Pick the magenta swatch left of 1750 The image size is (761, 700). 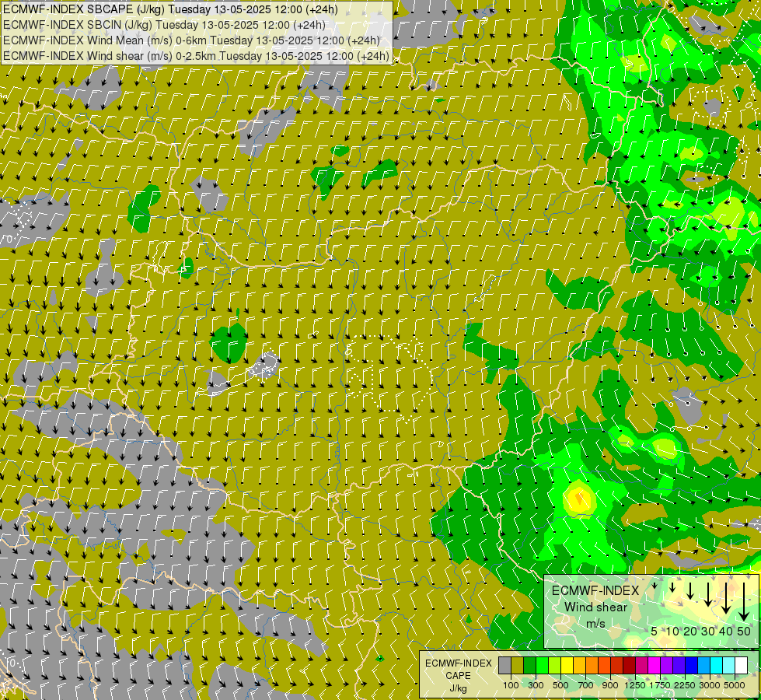pyautogui.click(x=655, y=665)
